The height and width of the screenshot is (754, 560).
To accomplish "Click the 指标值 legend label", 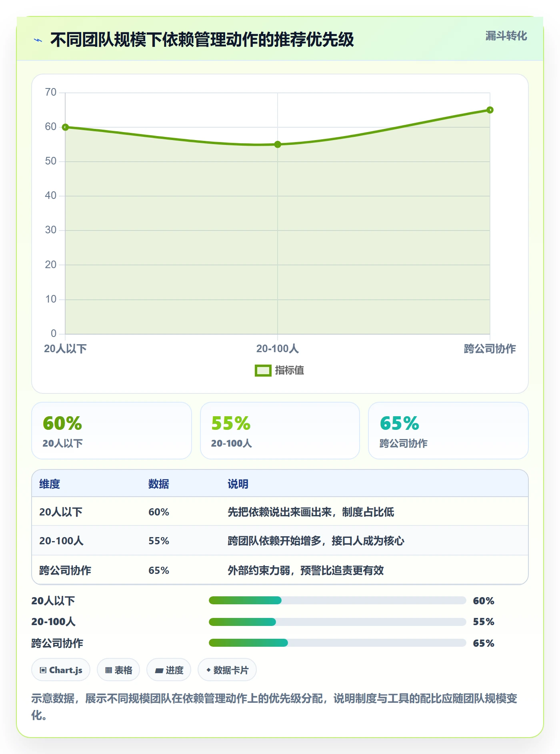I will 289,371.
